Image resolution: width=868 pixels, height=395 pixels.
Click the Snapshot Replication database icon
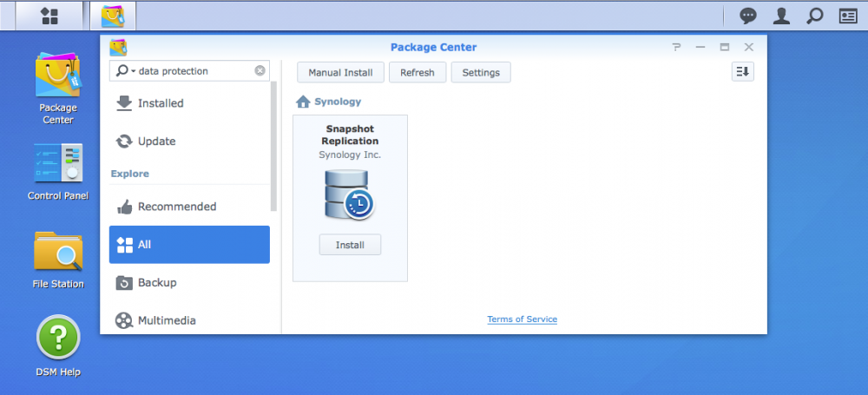click(349, 194)
